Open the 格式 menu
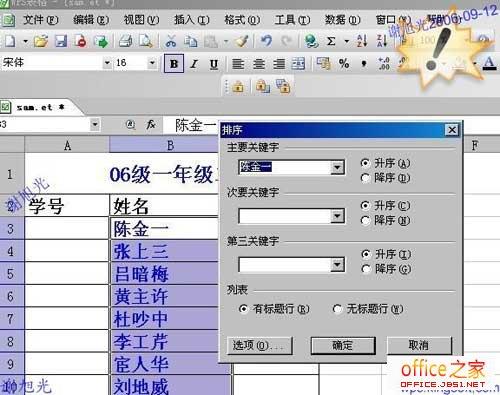This screenshot has width=500, height=395. (242, 20)
